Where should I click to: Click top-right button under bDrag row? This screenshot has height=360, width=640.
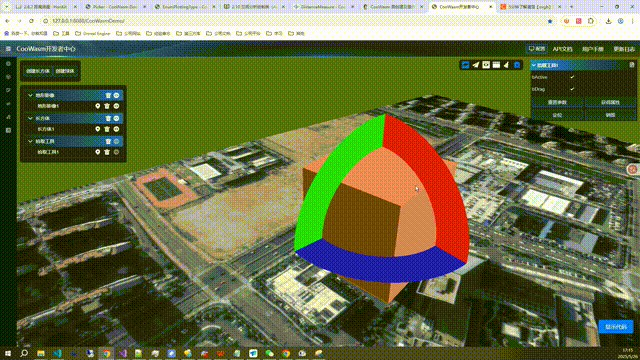click(610, 102)
